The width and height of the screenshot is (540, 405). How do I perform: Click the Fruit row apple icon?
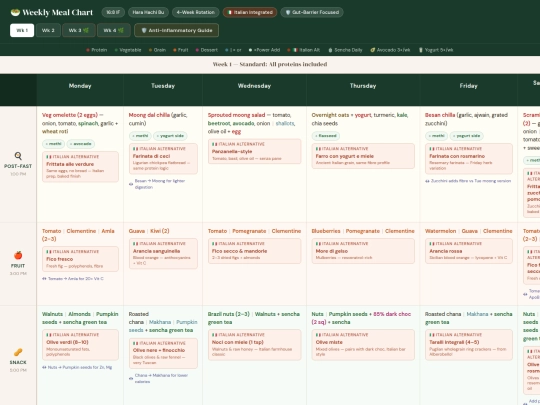pos(18,255)
